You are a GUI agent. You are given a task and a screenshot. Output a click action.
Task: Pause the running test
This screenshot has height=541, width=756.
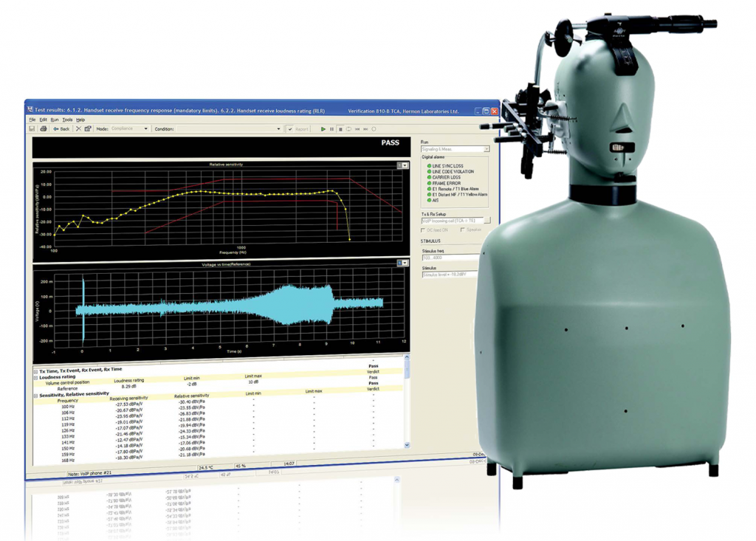point(331,128)
